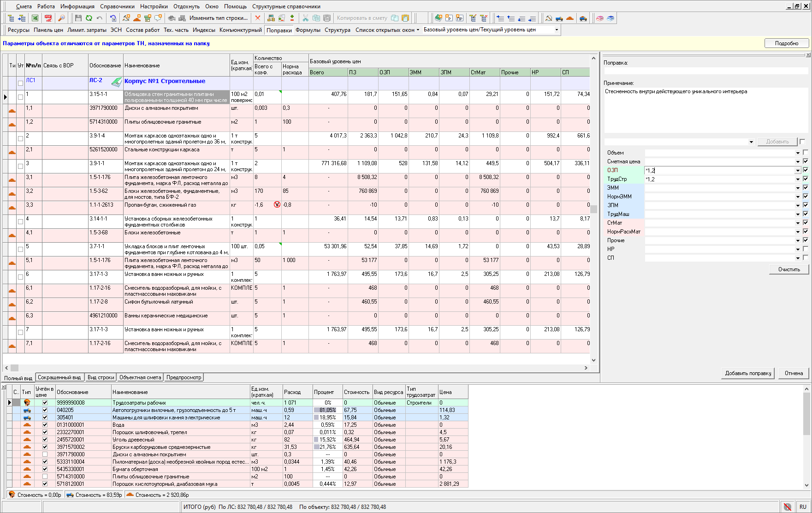This screenshot has width=812, height=513.
Task: Click the scissors cut icon
Action: 305,18
